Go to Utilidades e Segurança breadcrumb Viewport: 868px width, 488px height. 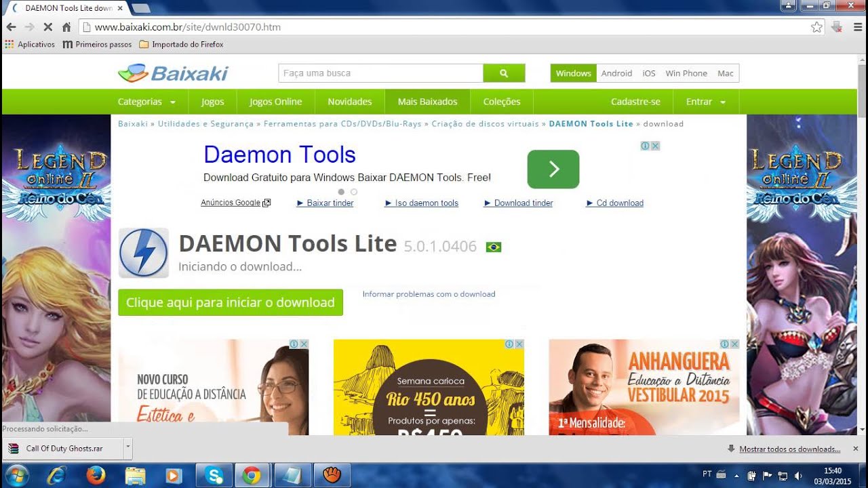click(205, 124)
